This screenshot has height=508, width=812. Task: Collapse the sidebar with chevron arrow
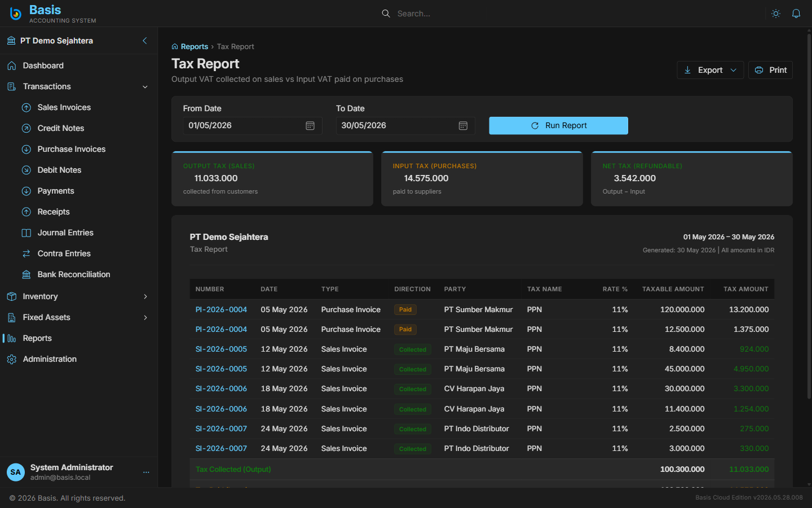click(145, 41)
